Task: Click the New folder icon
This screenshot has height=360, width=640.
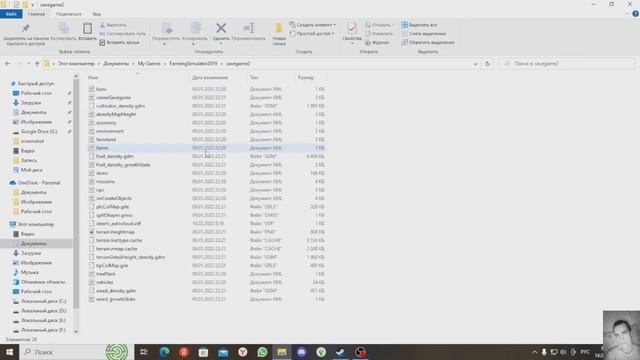Action: click(279, 28)
